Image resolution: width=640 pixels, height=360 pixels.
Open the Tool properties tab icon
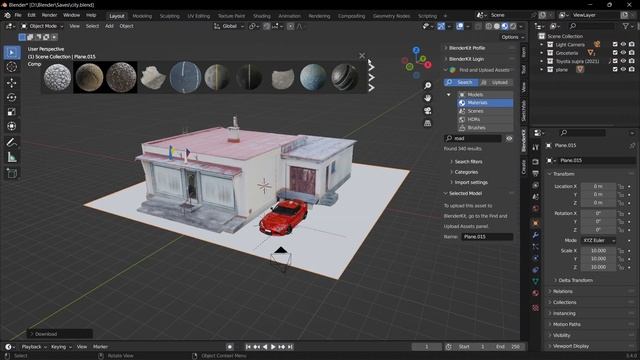(536, 147)
